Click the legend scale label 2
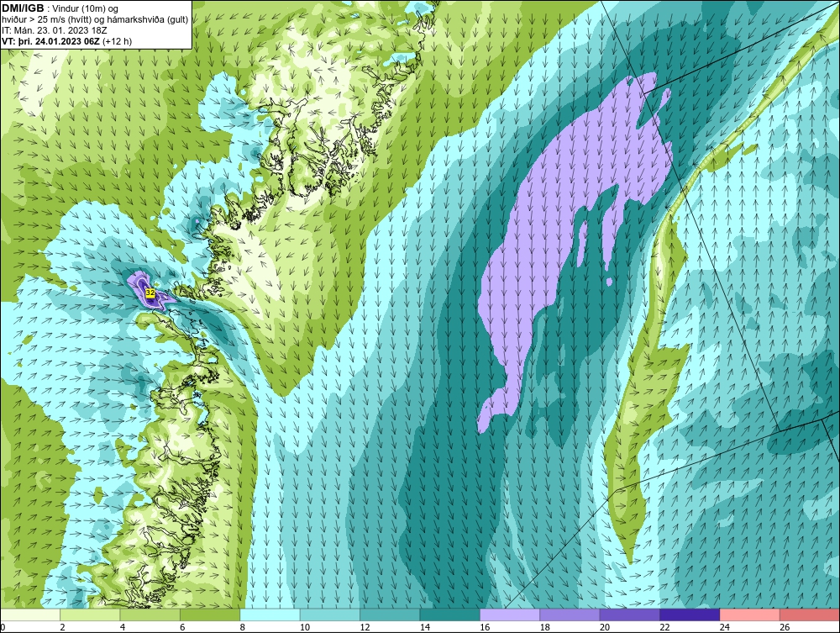Viewport: 840px width, 633px height. pos(63,627)
